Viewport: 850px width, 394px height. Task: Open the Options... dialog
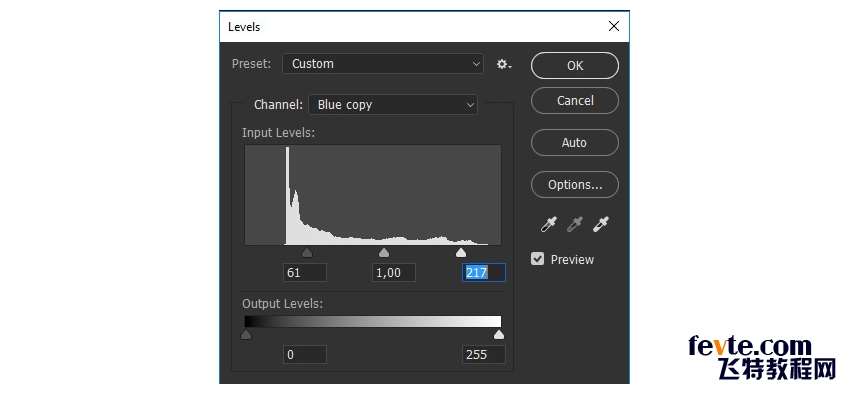pos(575,185)
